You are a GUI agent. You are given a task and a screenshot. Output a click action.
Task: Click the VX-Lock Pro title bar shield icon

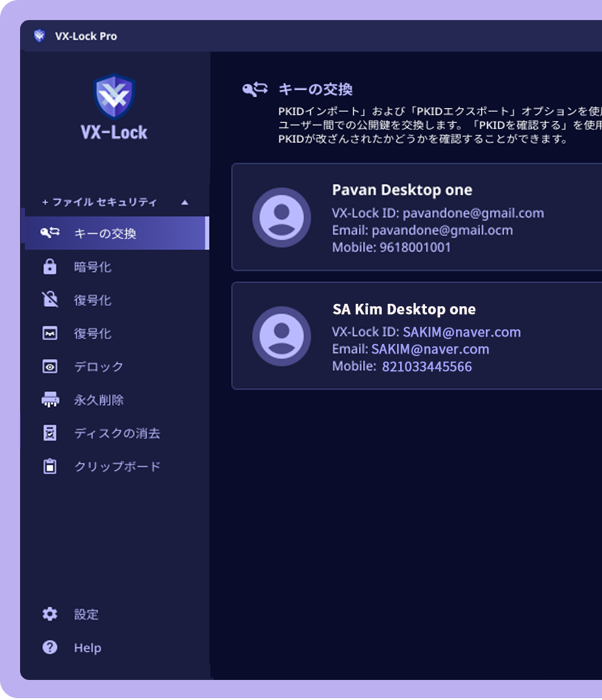(x=40, y=36)
